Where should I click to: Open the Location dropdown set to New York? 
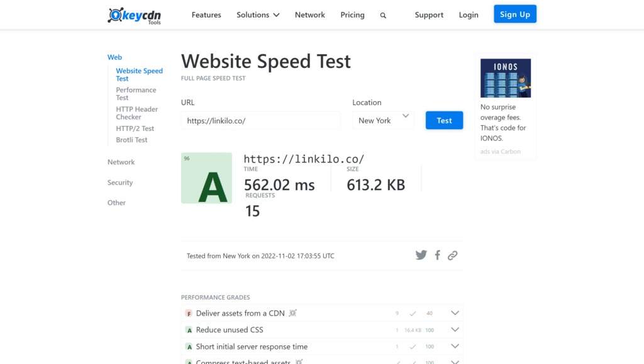point(383,120)
